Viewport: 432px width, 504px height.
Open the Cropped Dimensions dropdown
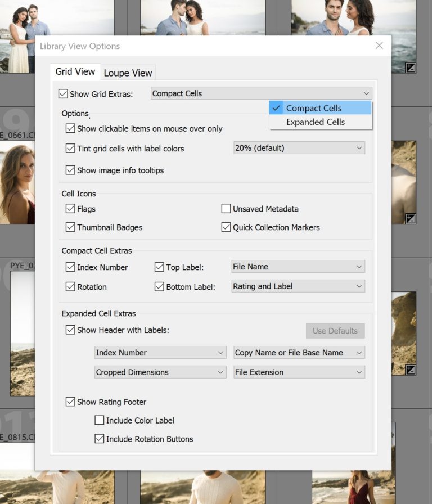(160, 372)
